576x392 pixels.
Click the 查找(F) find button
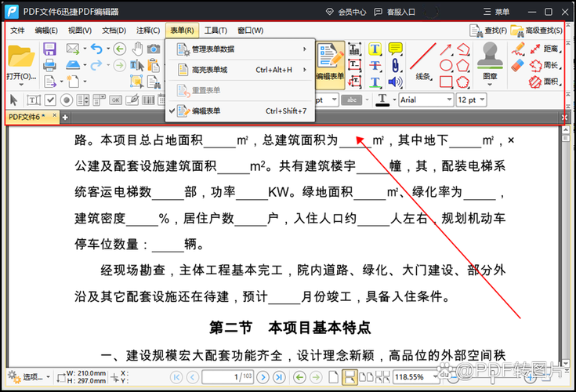[488, 31]
